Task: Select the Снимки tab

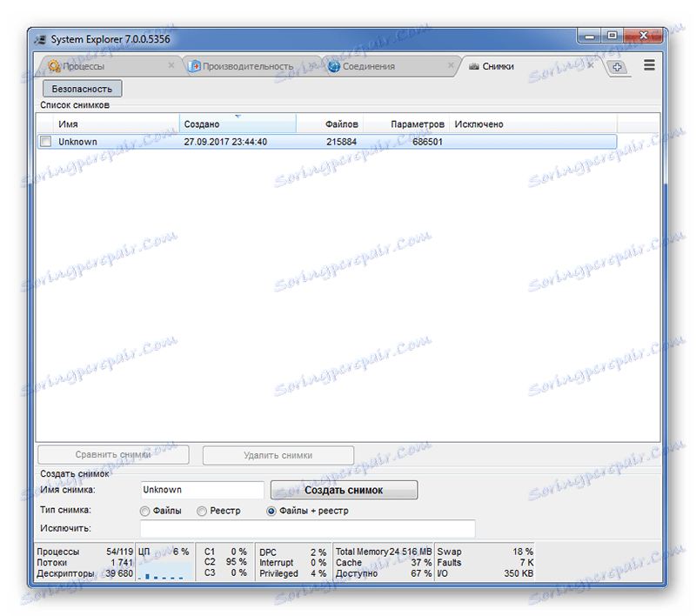Action: (x=531, y=66)
